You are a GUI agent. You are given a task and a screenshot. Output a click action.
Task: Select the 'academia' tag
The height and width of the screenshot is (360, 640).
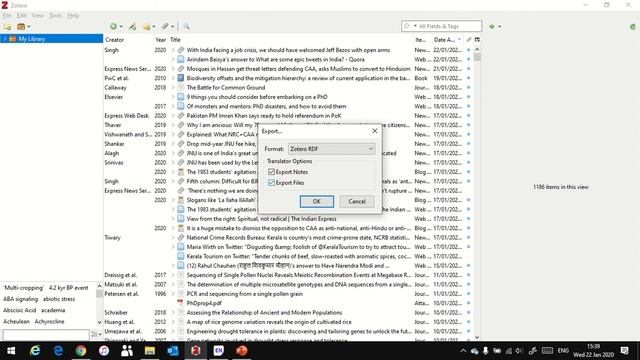tap(53, 310)
